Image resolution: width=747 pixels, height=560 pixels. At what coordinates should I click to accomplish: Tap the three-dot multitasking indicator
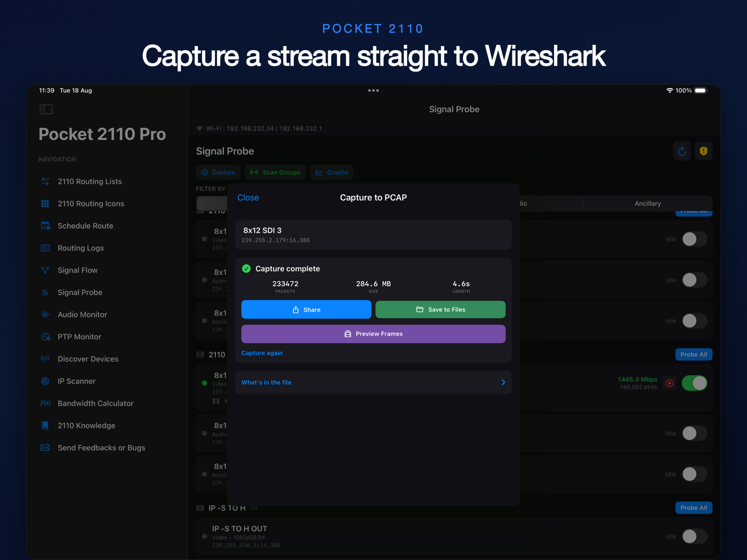pos(373,91)
